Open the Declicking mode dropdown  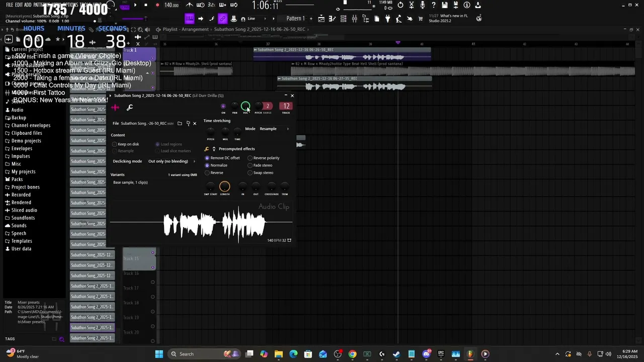[x=172, y=161]
